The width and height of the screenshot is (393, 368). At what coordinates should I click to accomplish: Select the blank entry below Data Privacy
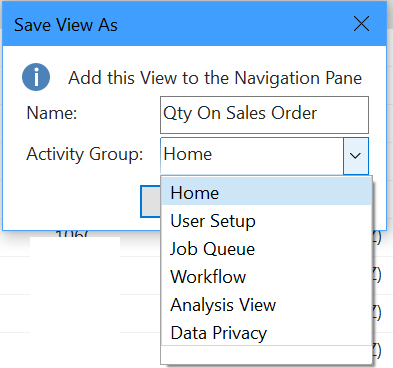(x=266, y=355)
